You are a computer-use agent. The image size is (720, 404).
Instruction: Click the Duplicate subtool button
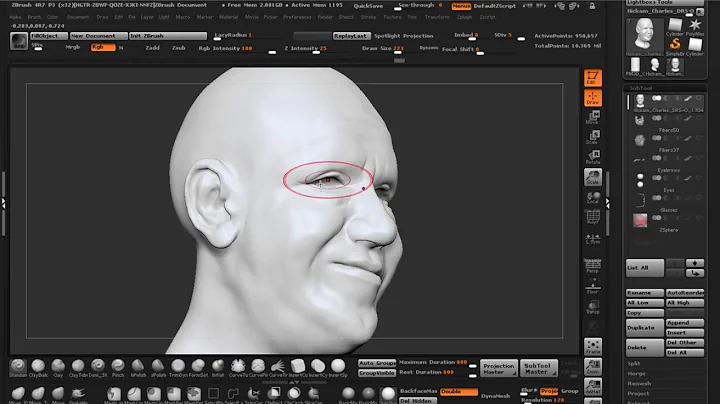[645, 328]
